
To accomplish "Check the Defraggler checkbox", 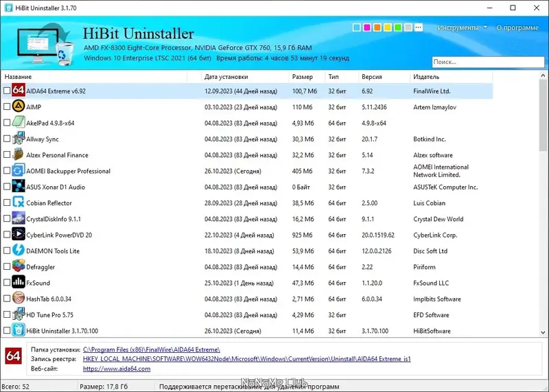I will pos(7,266).
